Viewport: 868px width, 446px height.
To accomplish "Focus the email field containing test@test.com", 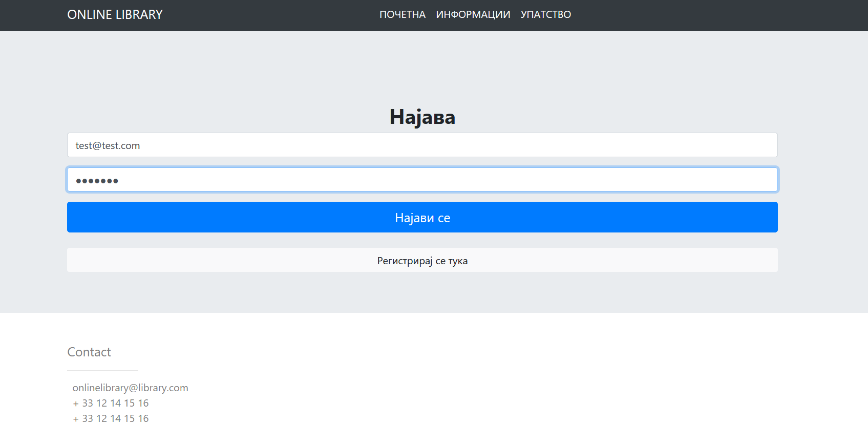I will point(422,145).
